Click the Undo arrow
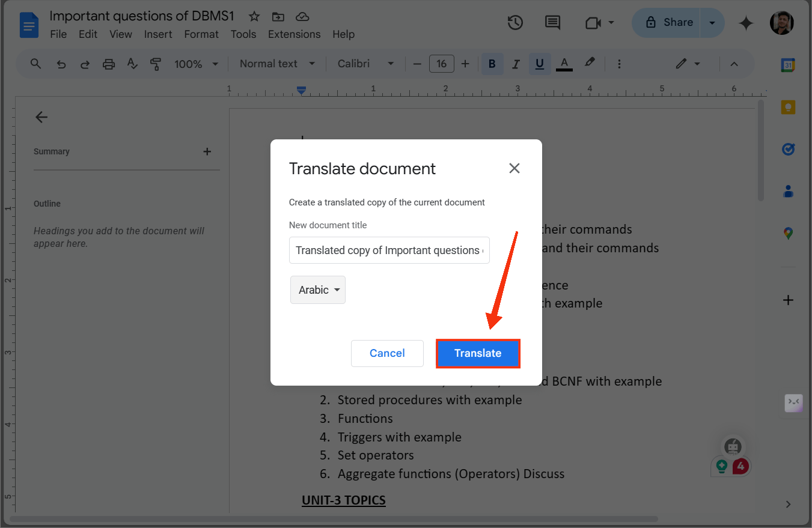This screenshot has width=812, height=528. point(61,64)
